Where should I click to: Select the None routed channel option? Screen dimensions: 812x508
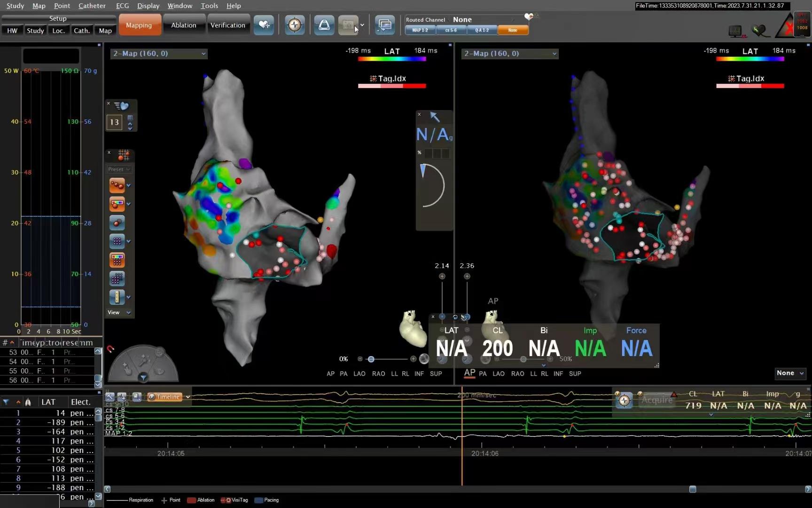[x=513, y=30]
